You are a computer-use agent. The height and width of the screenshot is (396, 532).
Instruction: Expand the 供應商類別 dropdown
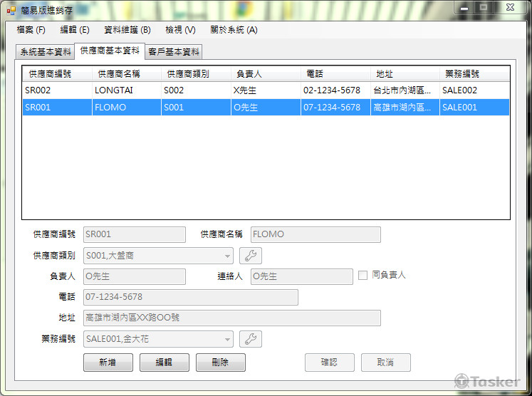click(x=227, y=256)
